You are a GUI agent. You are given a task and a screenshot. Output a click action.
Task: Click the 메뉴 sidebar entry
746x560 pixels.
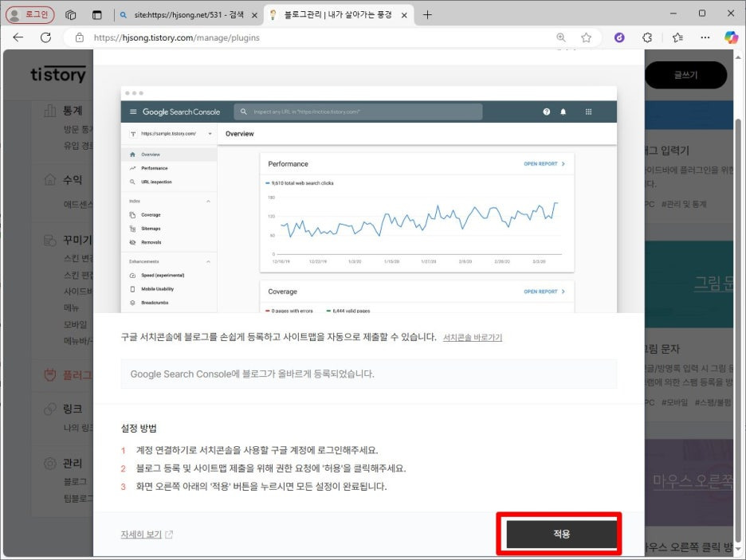click(72, 307)
